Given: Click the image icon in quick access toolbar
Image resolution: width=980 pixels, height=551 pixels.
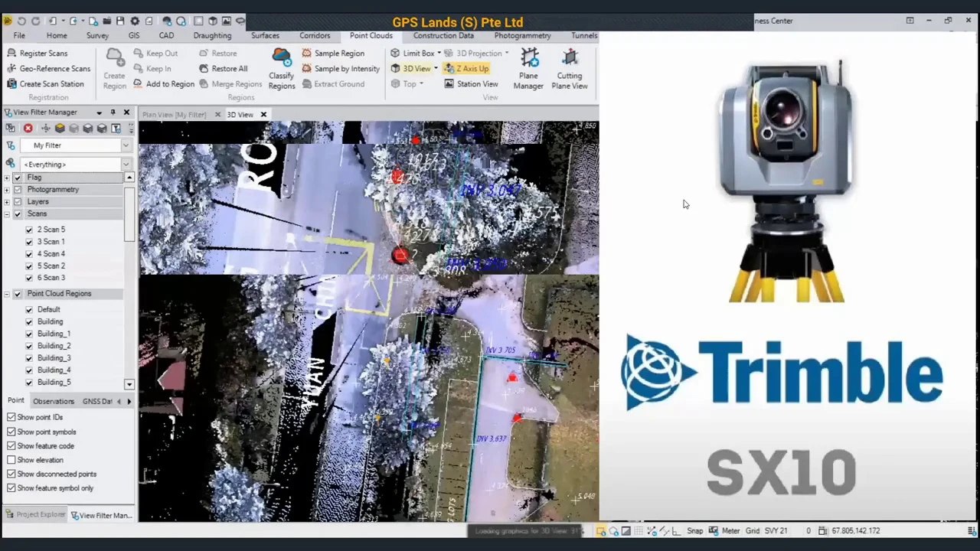Looking at the screenshot, I should (227, 21).
